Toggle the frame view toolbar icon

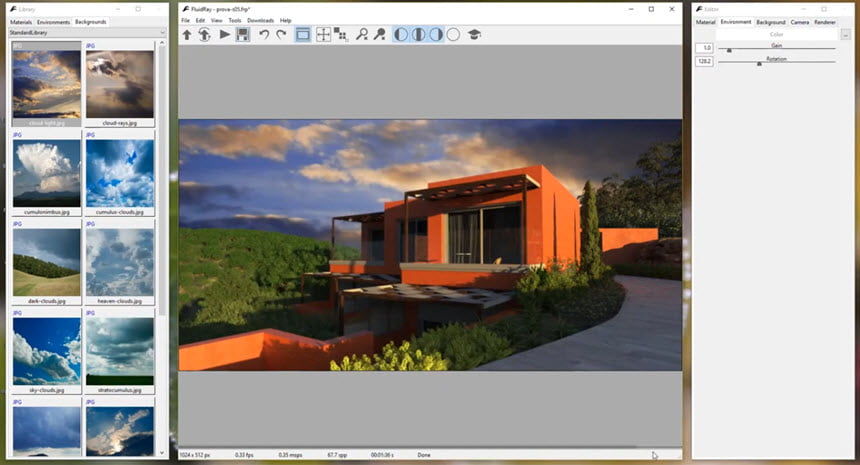(303, 35)
